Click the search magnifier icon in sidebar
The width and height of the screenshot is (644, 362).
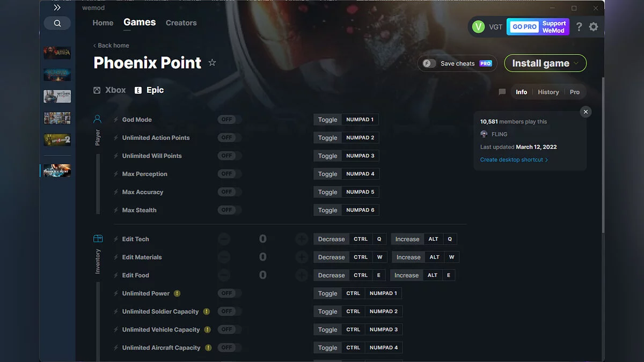click(57, 23)
